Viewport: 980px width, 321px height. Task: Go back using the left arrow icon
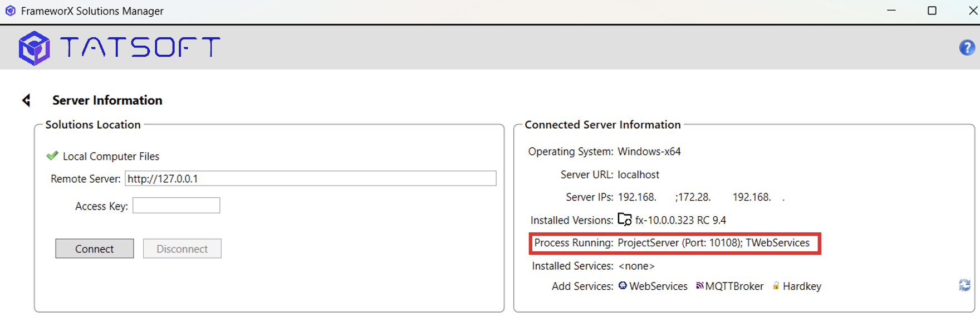(26, 100)
